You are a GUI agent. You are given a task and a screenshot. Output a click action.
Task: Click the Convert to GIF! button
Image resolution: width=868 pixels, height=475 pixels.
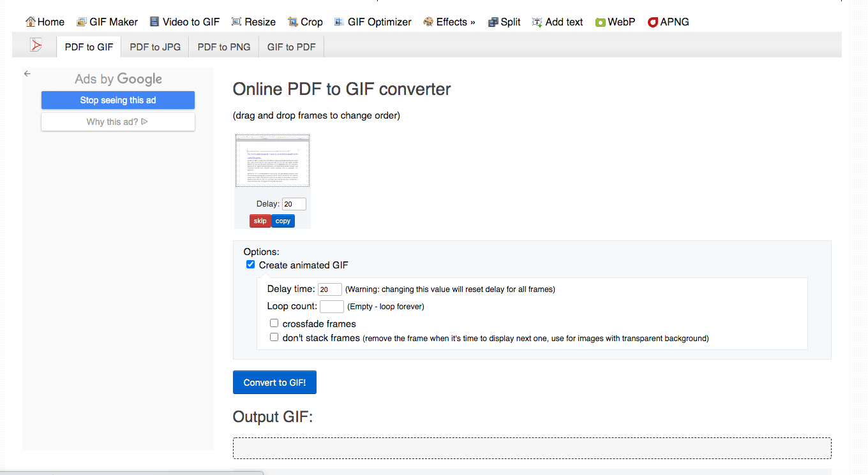coord(274,383)
